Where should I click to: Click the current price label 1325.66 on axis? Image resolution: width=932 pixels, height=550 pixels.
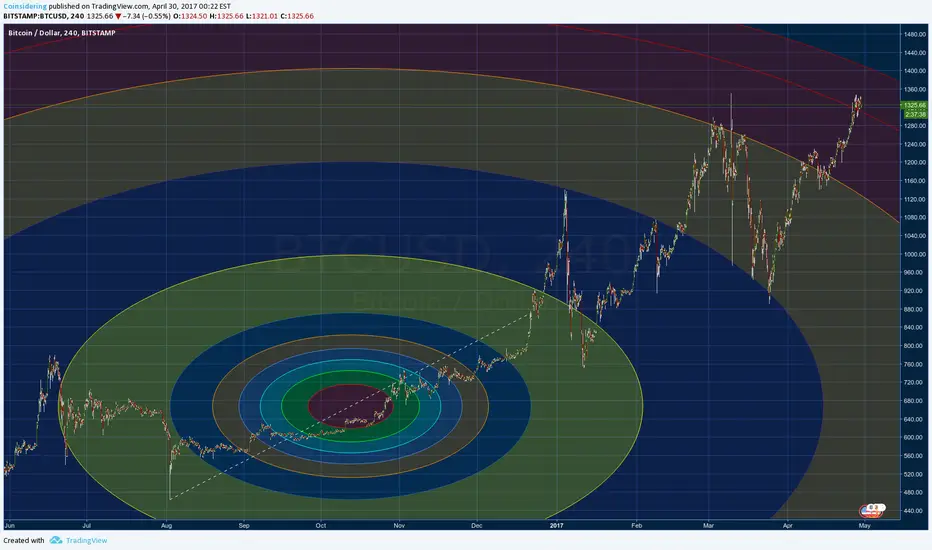(914, 105)
